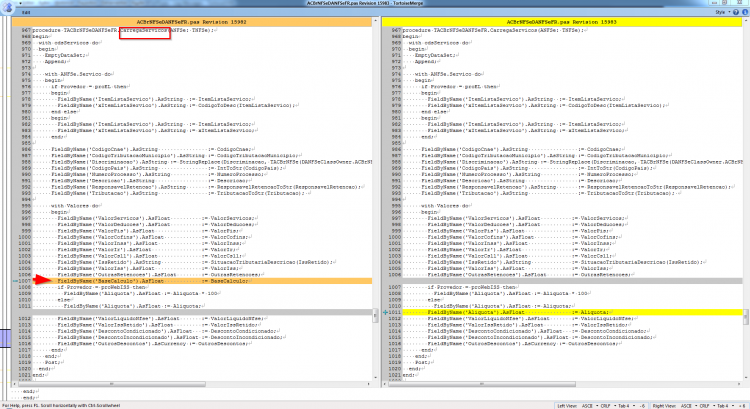Click line 967 procedure declaration in left pane
Viewport: 750px width, 409px height.
pos(121,30)
